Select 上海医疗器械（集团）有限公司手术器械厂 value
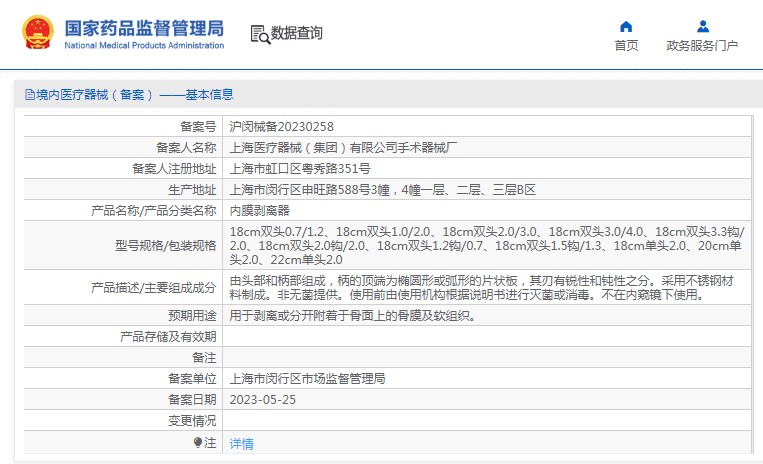Image resolution: width=763 pixels, height=464 pixels. (343, 147)
